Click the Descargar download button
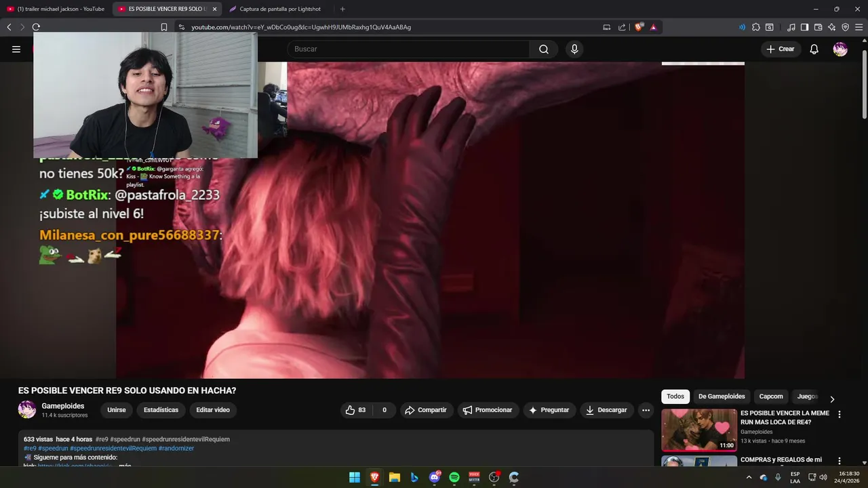The image size is (868, 488). click(x=606, y=410)
